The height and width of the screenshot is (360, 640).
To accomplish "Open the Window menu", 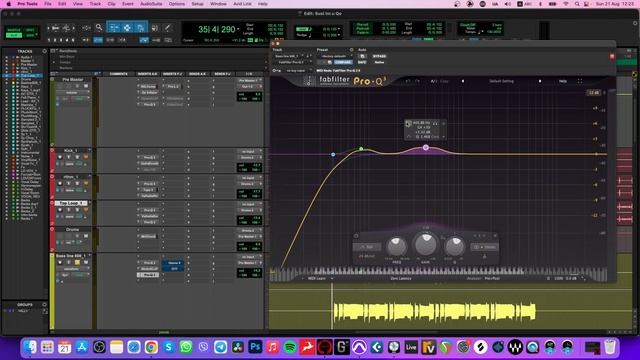I will (218, 4).
